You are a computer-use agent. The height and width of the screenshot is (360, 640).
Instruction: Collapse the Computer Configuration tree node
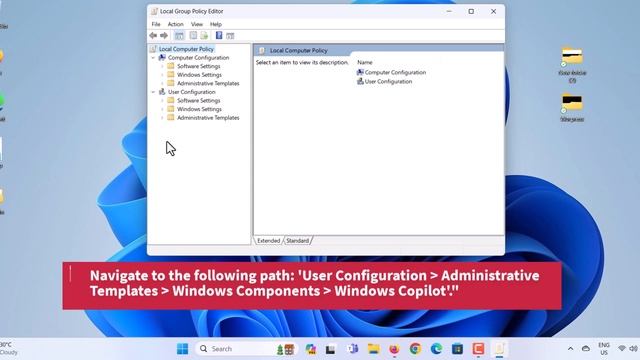click(153, 58)
